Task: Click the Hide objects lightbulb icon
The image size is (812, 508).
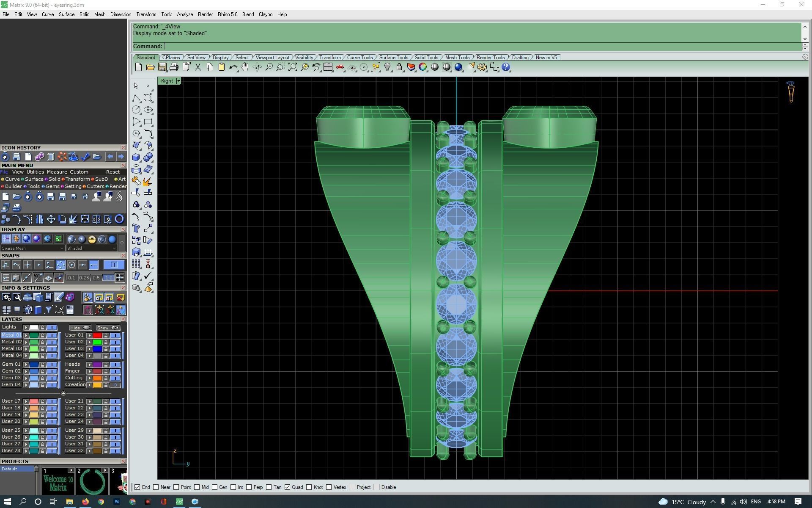Action: coord(387,67)
